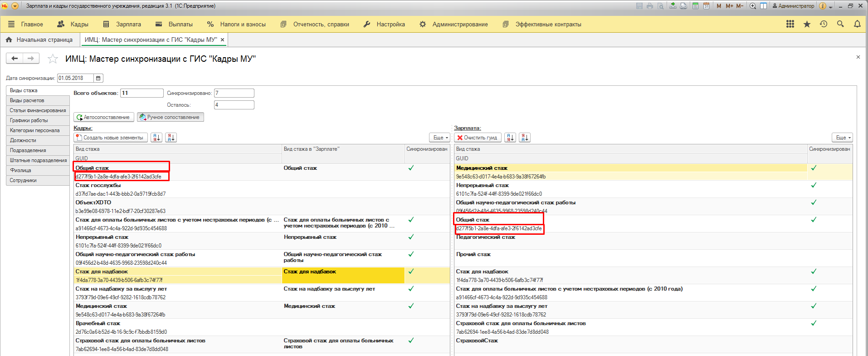Image resolution: width=868 pixels, height=356 pixels.
Task: Open the search magnifier in the section panel
Action: [x=840, y=24]
